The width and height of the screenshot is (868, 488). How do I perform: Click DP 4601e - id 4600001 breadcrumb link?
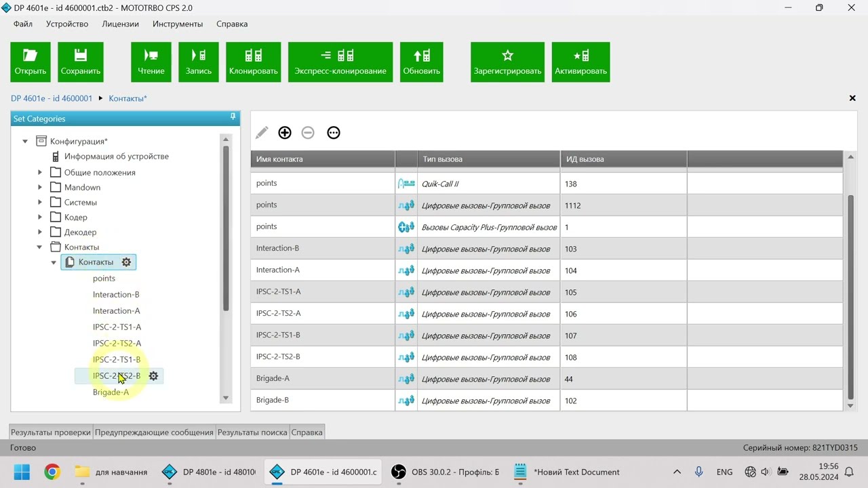pyautogui.click(x=52, y=98)
